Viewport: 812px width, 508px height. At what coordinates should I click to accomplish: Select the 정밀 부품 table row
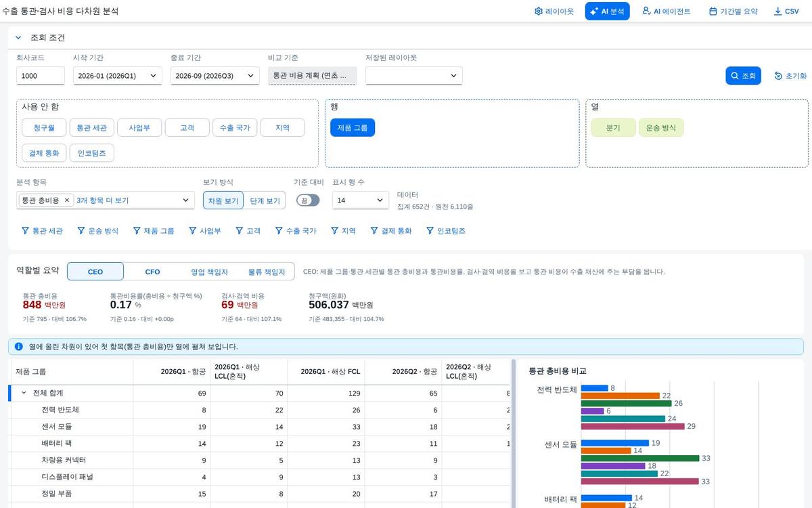click(259, 494)
